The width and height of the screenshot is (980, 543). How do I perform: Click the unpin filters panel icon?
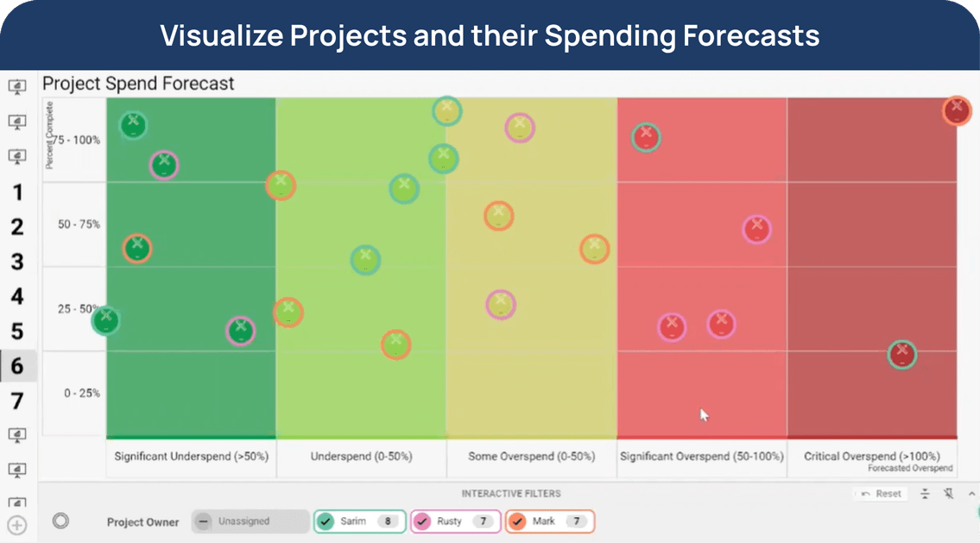pyautogui.click(x=948, y=494)
